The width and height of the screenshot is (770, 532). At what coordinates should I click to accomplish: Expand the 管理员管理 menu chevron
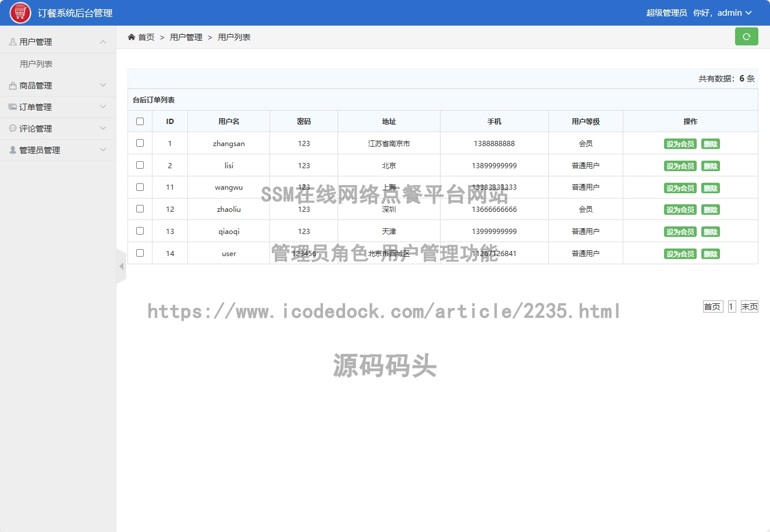pos(103,150)
